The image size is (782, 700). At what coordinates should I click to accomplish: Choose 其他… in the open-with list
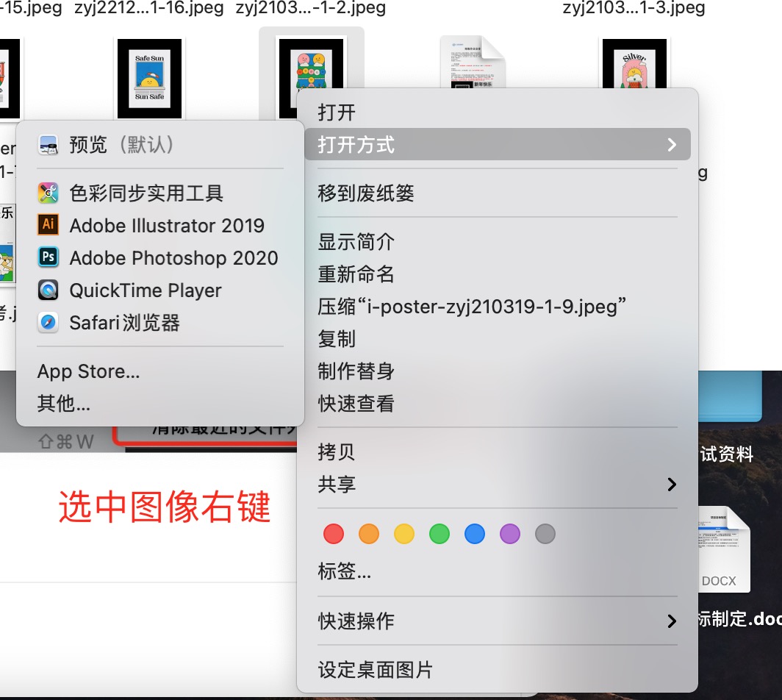(64, 404)
